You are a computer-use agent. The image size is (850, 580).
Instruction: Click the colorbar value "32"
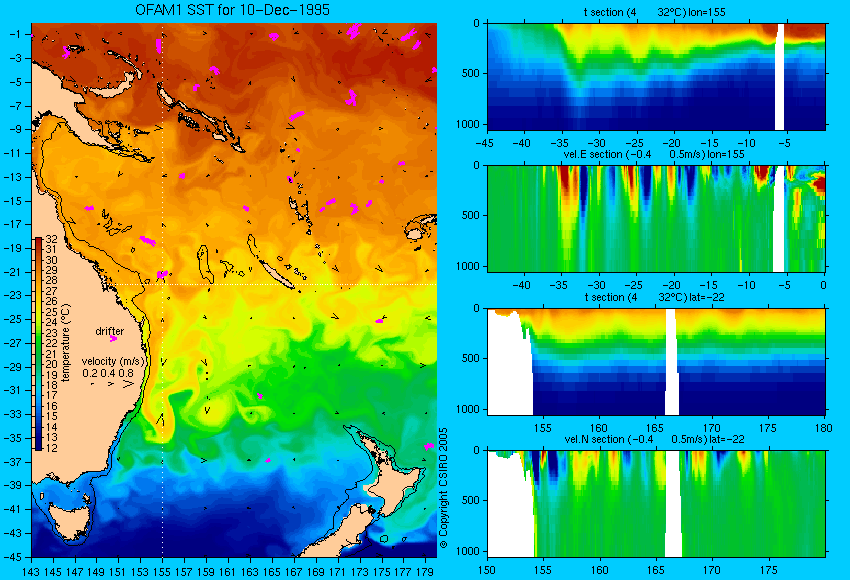tap(51, 239)
